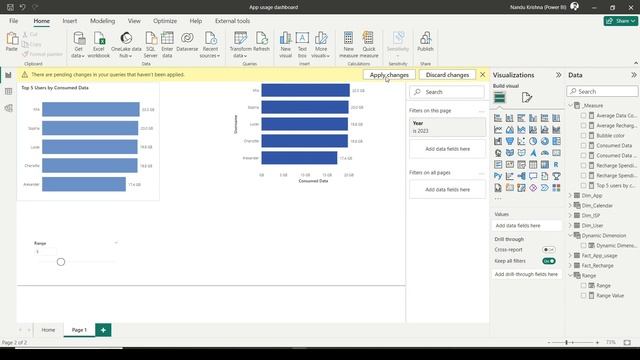Connect to Dataverse source
This screenshot has height=360, width=640.
point(187,42)
